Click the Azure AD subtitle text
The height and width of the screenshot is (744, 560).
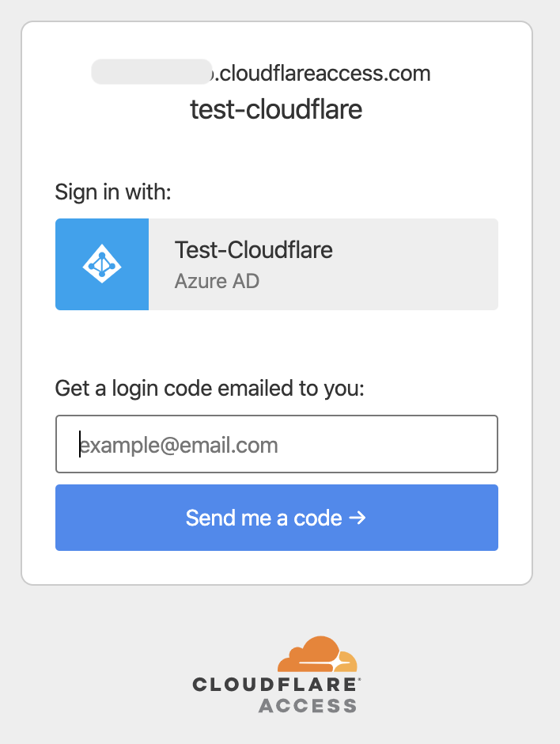(x=216, y=281)
